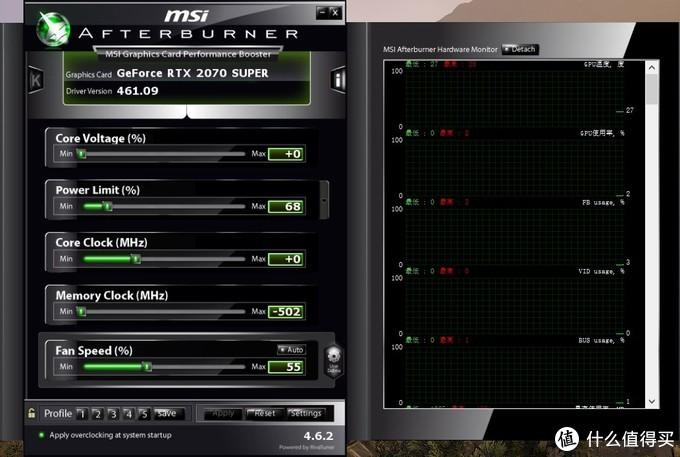
Task: Select profile slot 1
Action: pos(82,413)
